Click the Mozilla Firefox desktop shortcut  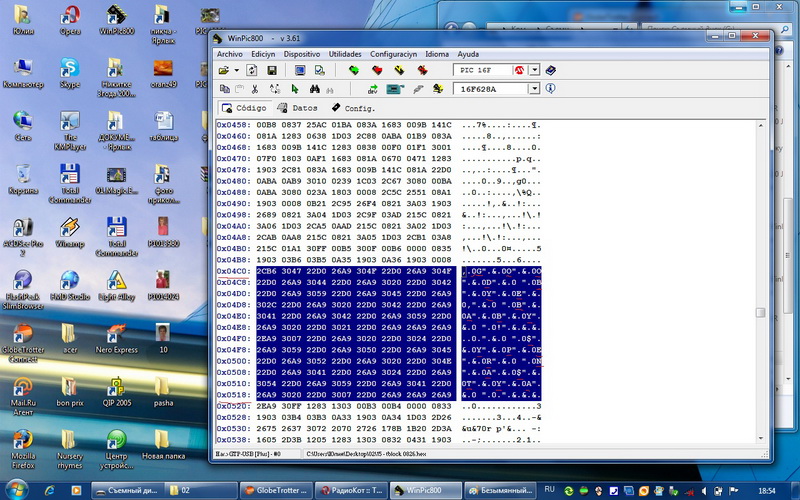23,449
